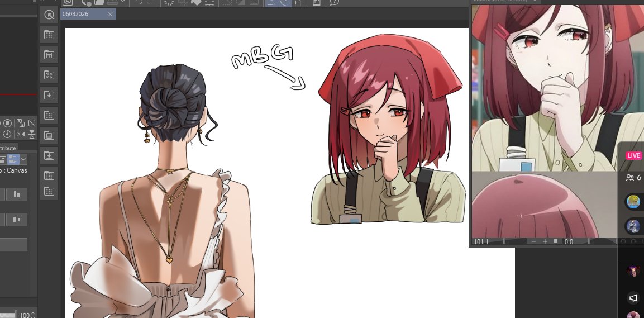Viewport: 644px width, 318px height.
Task: Click the align bottom edges icon
Action: 17,194
